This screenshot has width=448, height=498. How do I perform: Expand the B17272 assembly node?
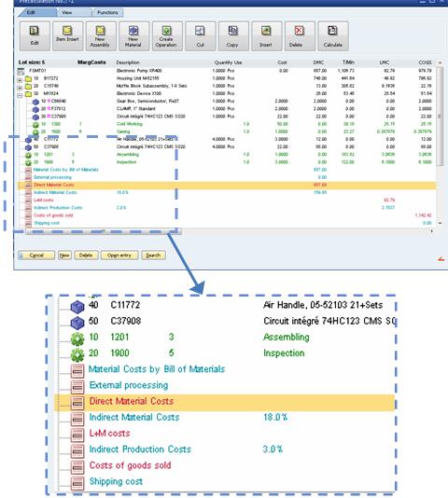tap(20, 80)
